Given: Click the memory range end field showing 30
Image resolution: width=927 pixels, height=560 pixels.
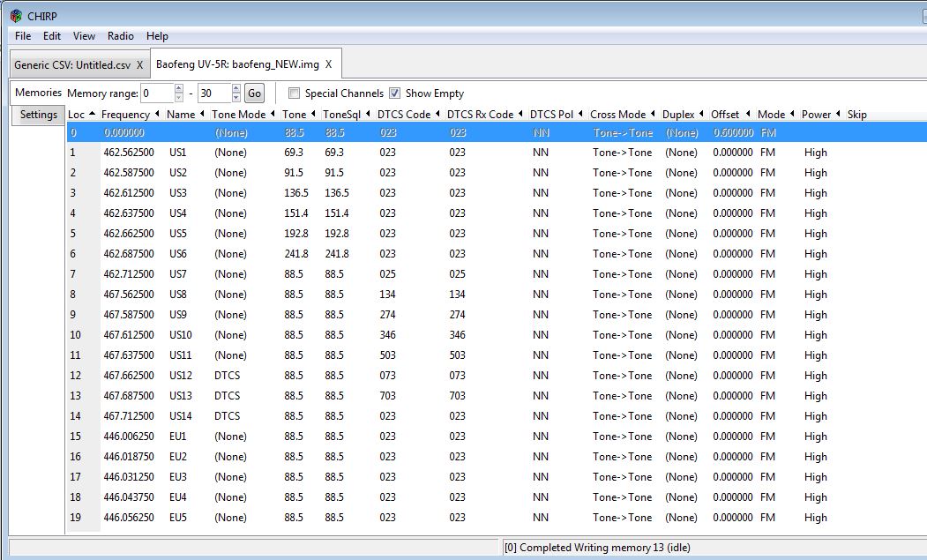Looking at the screenshot, I should pyautogui.click(x=213, y=93).
